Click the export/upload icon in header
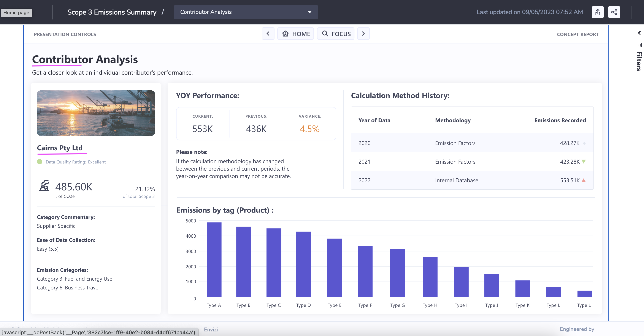This screenshot has width=644, height=336. pos(598,12)
